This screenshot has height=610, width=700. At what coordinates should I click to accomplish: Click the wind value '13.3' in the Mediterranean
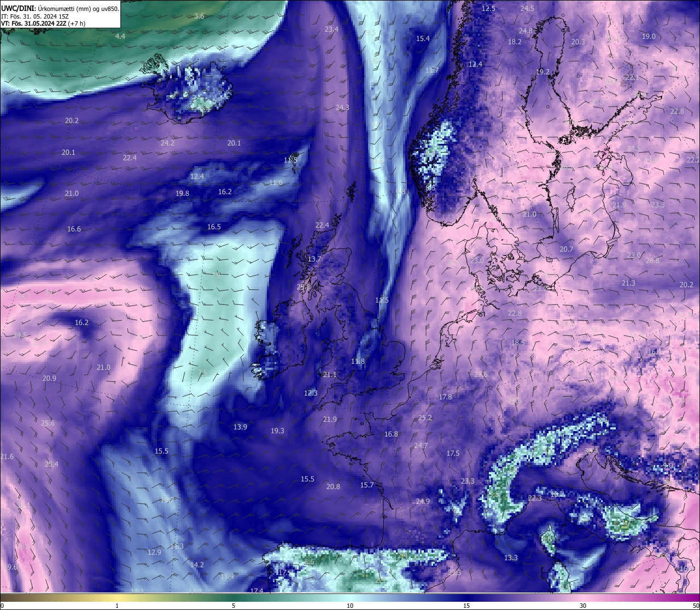coord(510,558)
